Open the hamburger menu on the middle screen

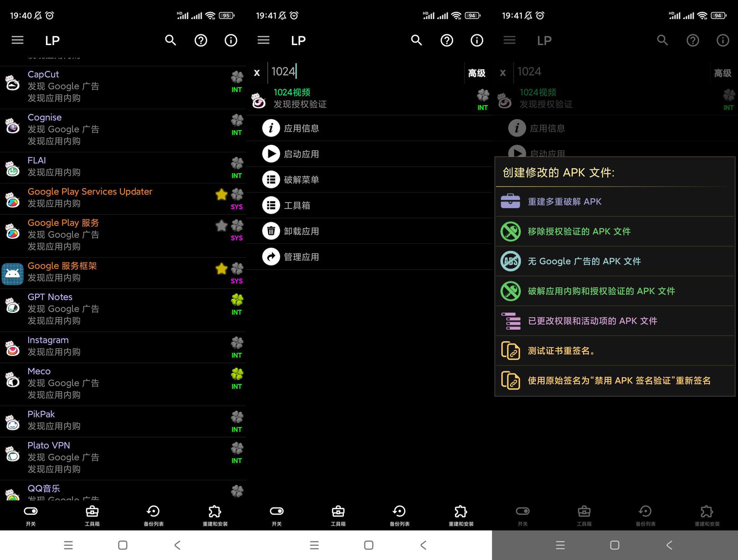point(263,40)
